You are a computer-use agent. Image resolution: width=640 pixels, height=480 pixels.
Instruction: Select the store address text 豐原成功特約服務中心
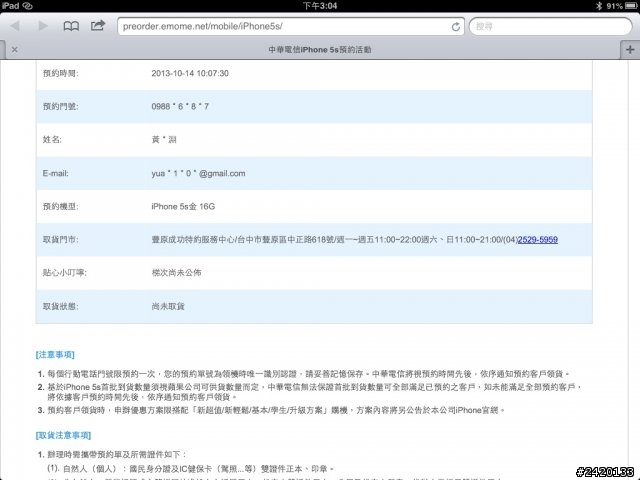193,240
